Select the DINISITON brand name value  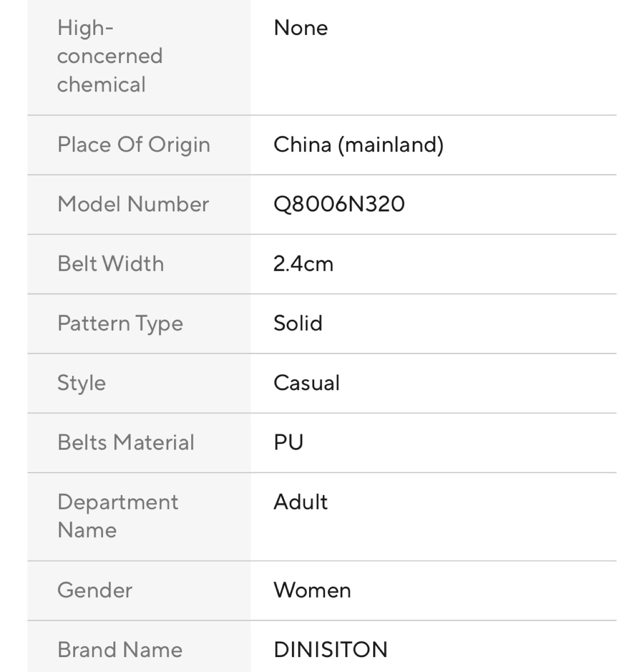[x=331, y=650]
